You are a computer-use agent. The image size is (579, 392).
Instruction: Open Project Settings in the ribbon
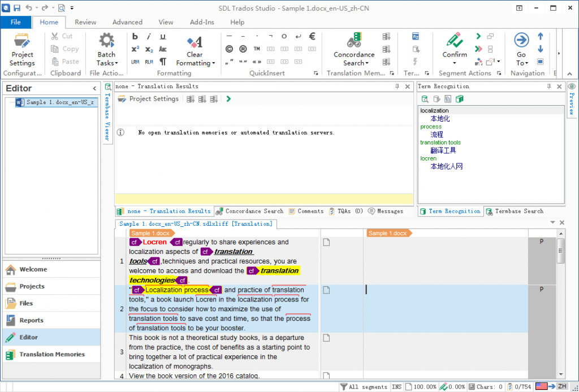pyautogui.click(x=22, y=50)
